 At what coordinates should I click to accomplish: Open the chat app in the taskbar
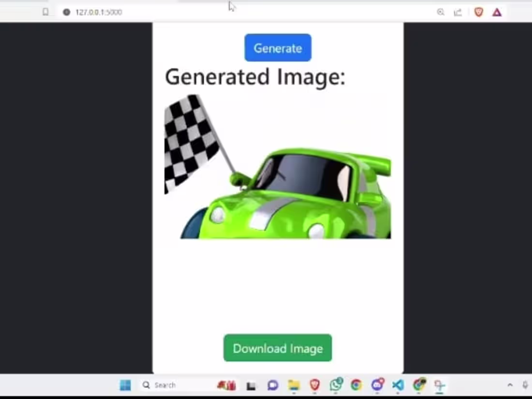(272, 385)
